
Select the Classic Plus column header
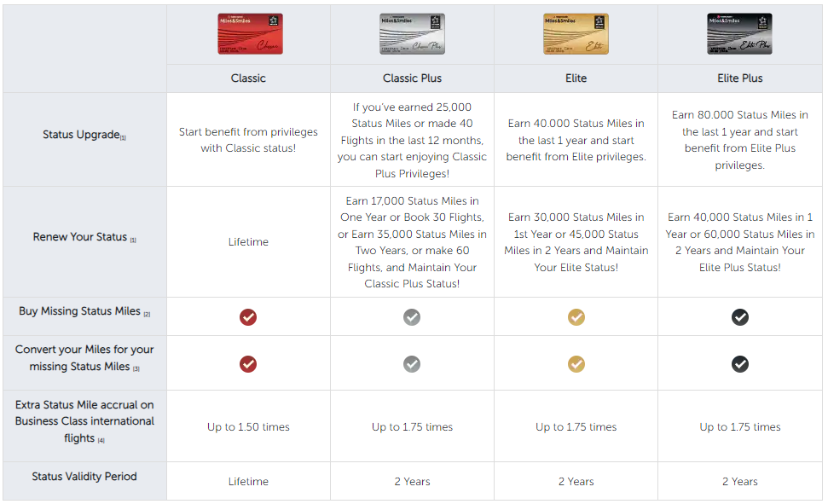click(412, 78)
